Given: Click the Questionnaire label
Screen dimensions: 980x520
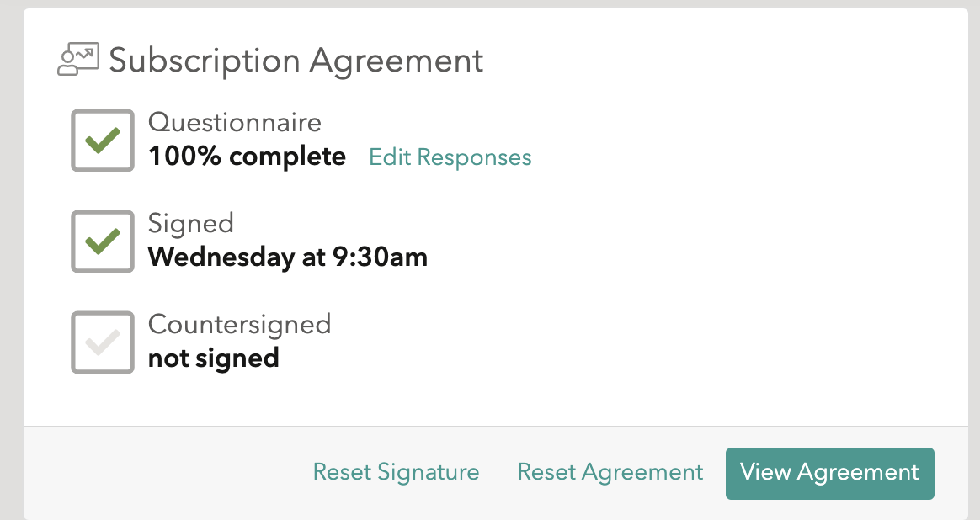Looking at the screenshot, I should (x=235, y=122).
